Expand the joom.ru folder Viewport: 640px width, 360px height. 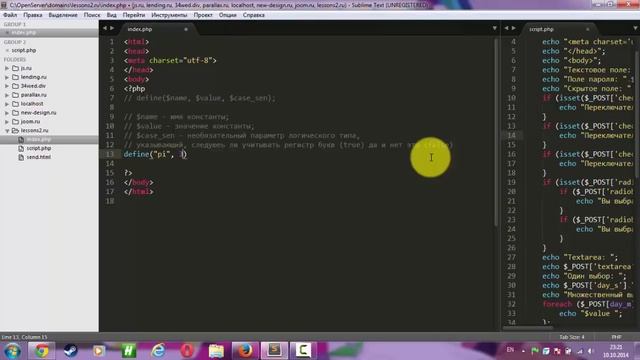[x=7, y=122]
